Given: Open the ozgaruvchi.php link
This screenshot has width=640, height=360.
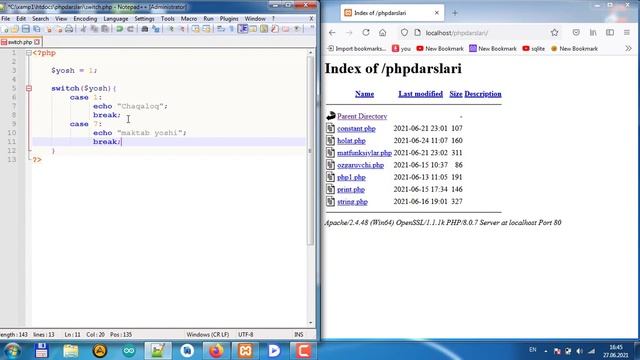Looking at the screenshot, I should coord(360,165).
